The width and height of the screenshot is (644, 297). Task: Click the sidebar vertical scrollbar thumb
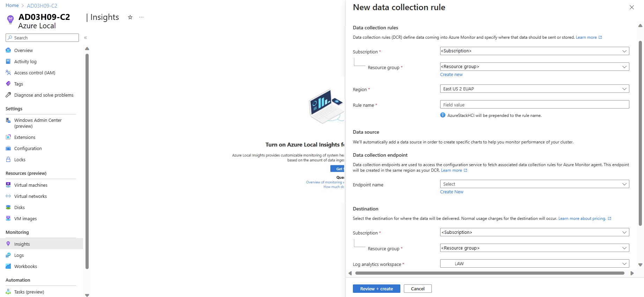click(87, 161)
